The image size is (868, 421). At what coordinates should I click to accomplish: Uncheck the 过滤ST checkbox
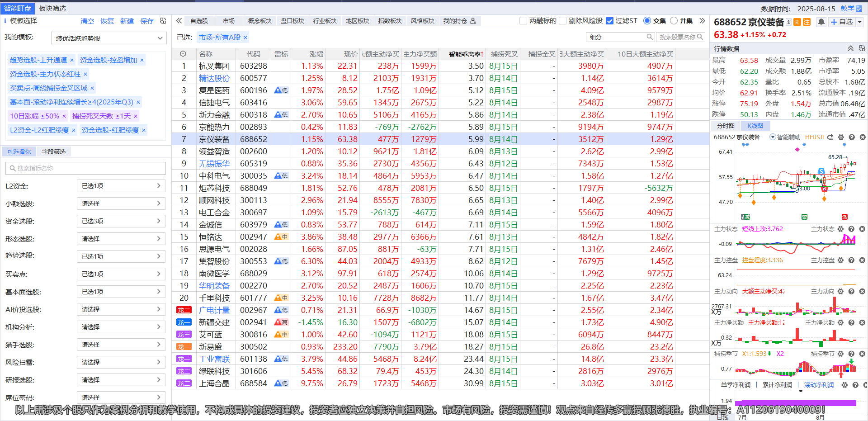pyautogui.click(x=609, y=21)
